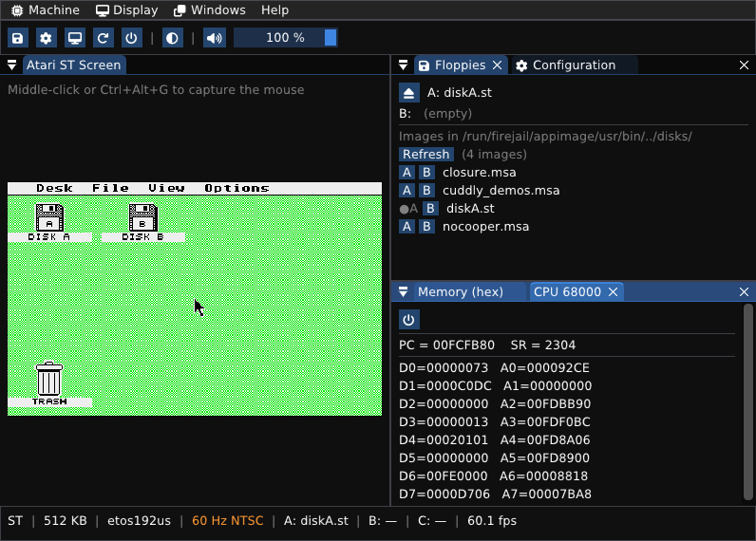Click the 60 Hz NTSC status entry
The height and width of the screenshot is (541, 756).
(228, 521)
